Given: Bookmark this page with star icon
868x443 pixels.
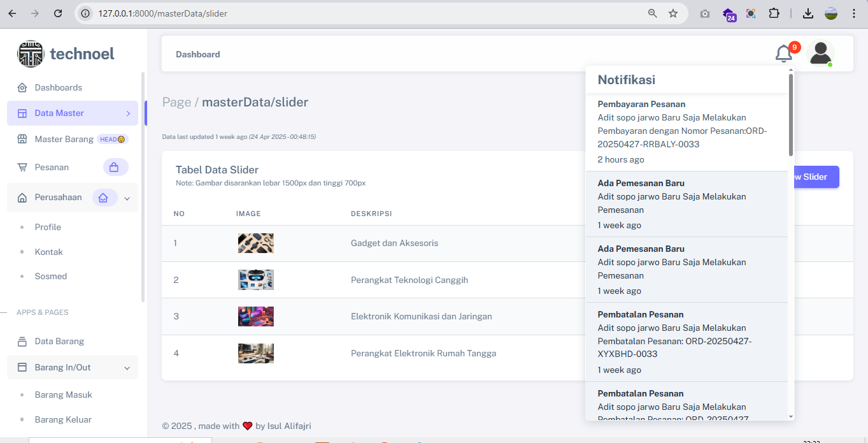Looking at the screenshot, I should [673, 13].
